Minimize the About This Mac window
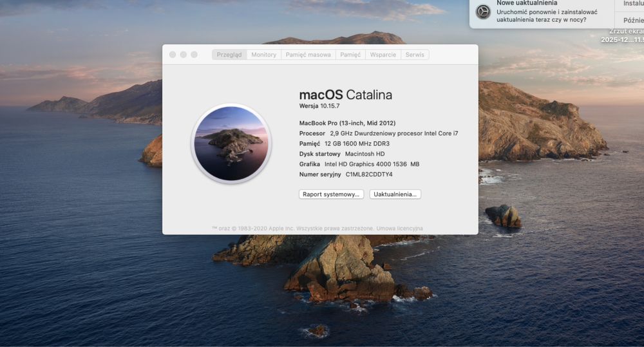Image resolution: width=644 pixels, height=347 pixels. coord(183,55)
